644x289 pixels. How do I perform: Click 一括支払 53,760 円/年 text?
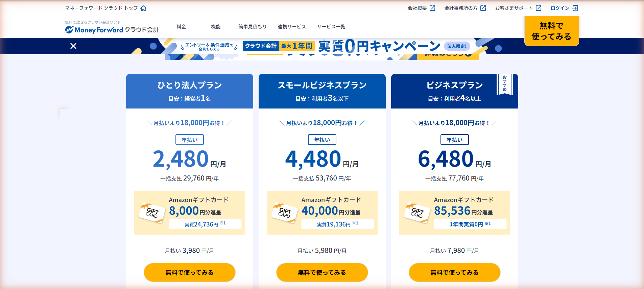pos(322,178)
